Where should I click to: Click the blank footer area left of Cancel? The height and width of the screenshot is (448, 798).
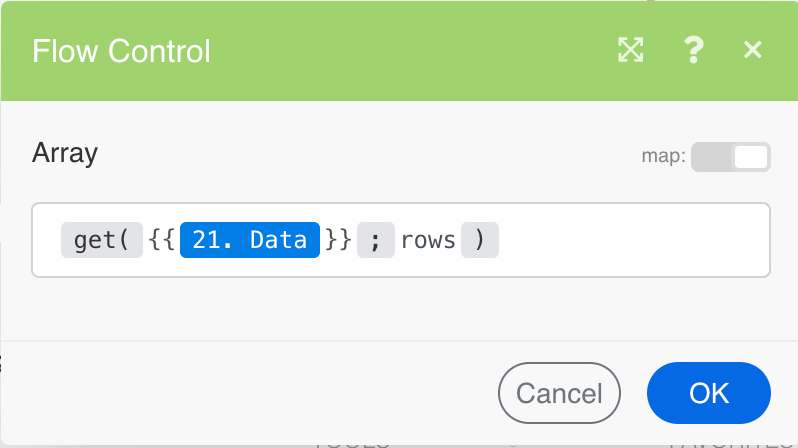point(250,393)
